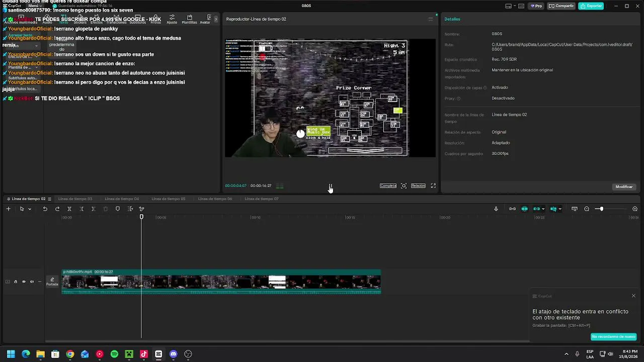
Task: Select the p-hl8k0w9fv.mp4 clip on timeline
Action: [x=221, y=282]
